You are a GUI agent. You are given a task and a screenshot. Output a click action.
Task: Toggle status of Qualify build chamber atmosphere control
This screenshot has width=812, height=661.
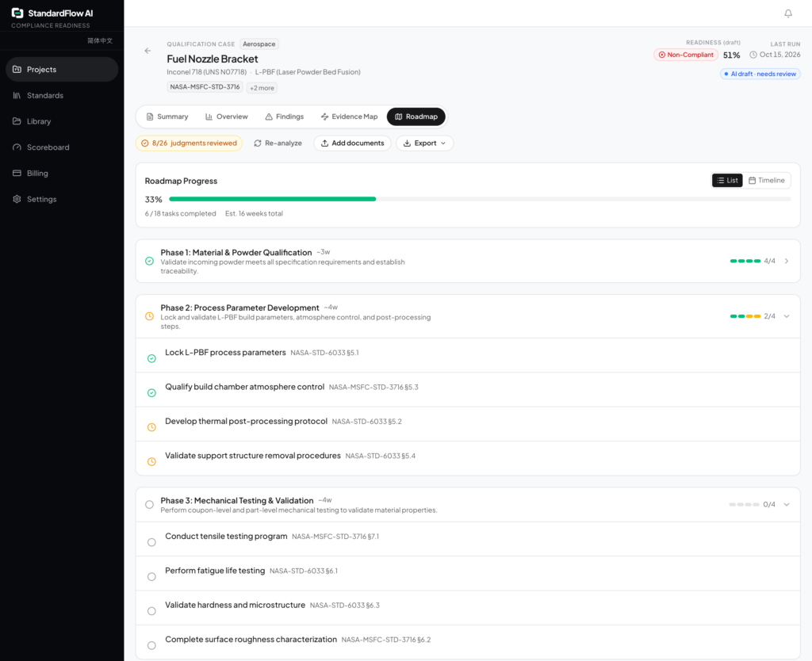click(151, 393)
